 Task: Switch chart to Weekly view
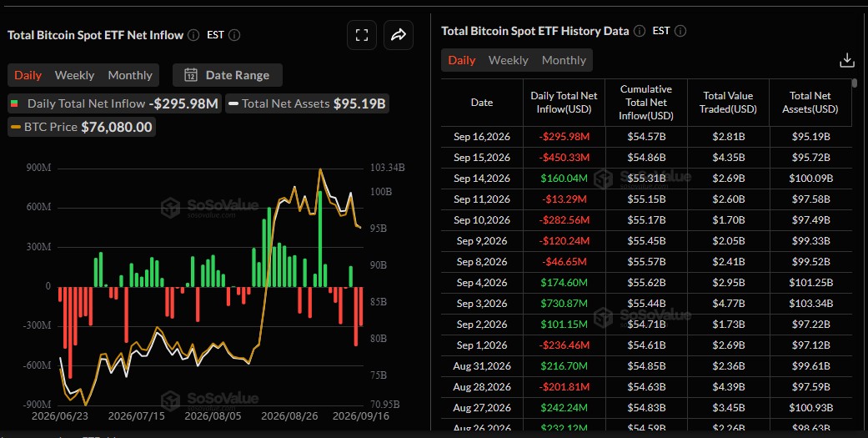[x=74, y=75]
